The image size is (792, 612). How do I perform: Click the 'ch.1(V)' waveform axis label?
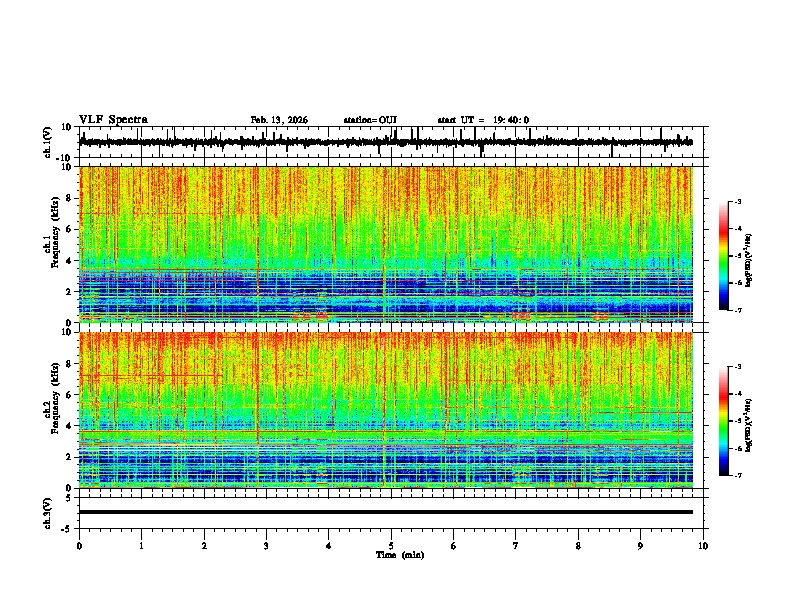click(48, 142)
